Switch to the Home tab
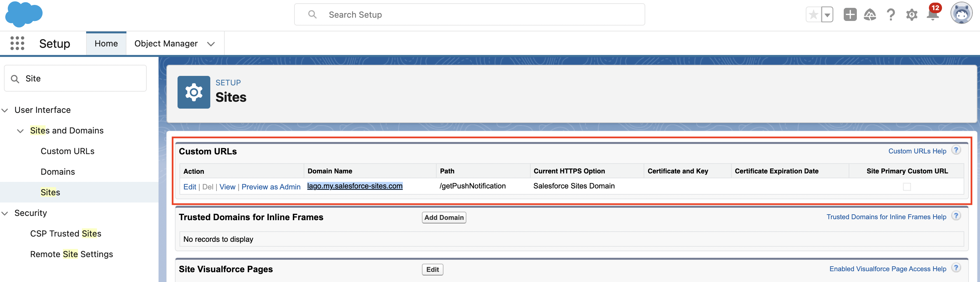Viewport: 980px width, 282px height. click(106, 43)
